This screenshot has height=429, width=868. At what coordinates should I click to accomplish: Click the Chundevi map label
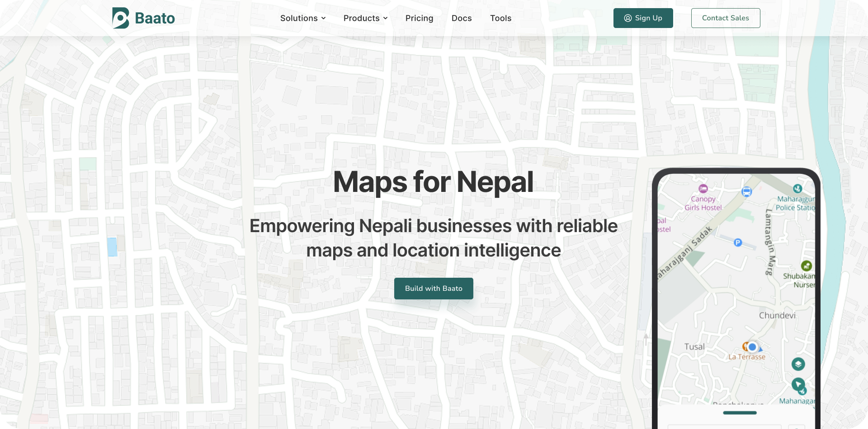777,315
